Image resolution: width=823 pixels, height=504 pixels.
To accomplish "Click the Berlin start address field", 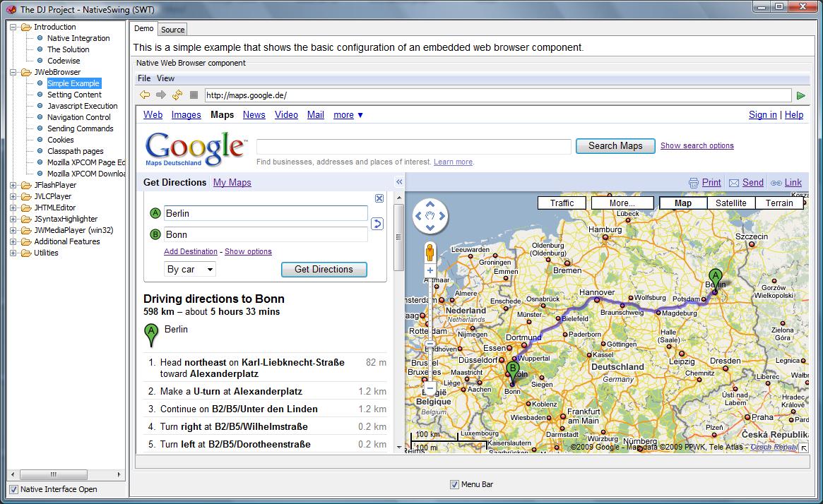I will click(266, 213).
